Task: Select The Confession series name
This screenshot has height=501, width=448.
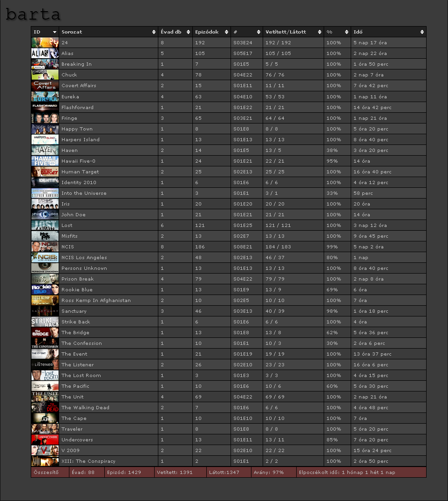Action: 82,343
